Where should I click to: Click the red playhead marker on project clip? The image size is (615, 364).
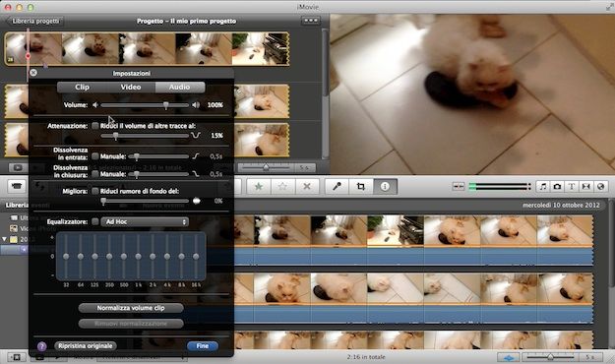28,56
